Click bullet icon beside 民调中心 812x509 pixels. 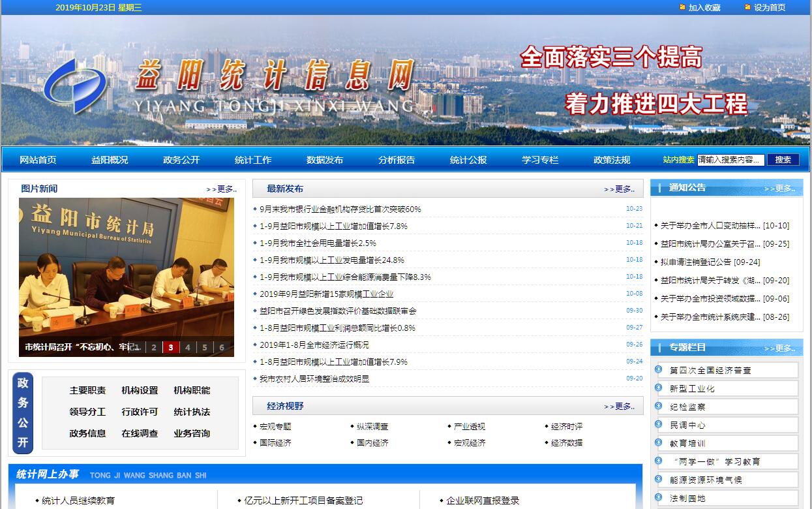658,425
